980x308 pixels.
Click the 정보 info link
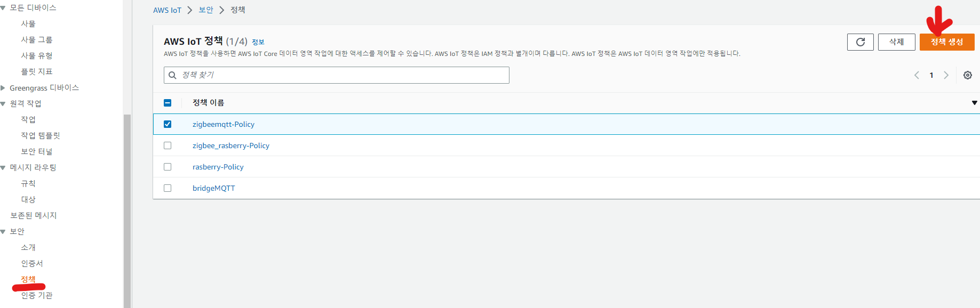(x=258, y=42)
